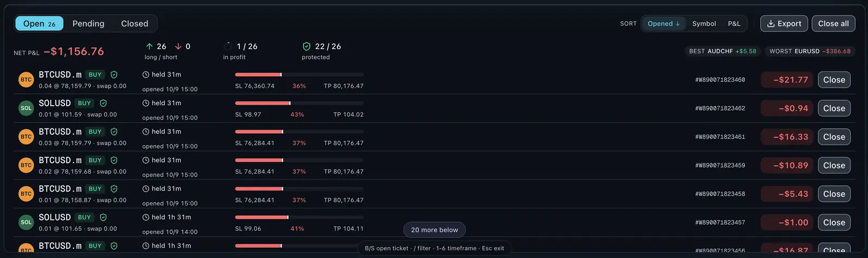The image size is (868, 258).
Task: Sort positions by Opened time
Action: click(663, 24)
